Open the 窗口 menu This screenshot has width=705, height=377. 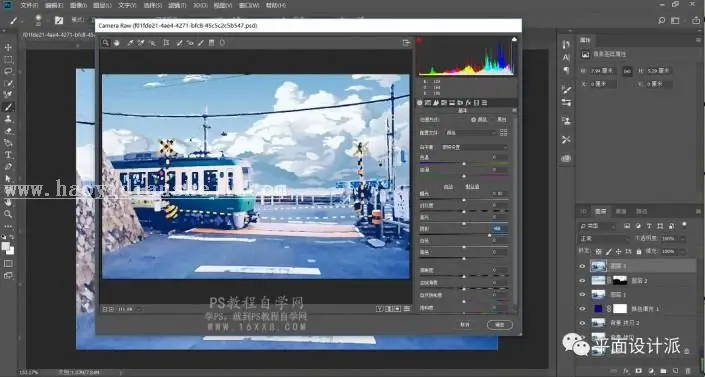point(248,5)
